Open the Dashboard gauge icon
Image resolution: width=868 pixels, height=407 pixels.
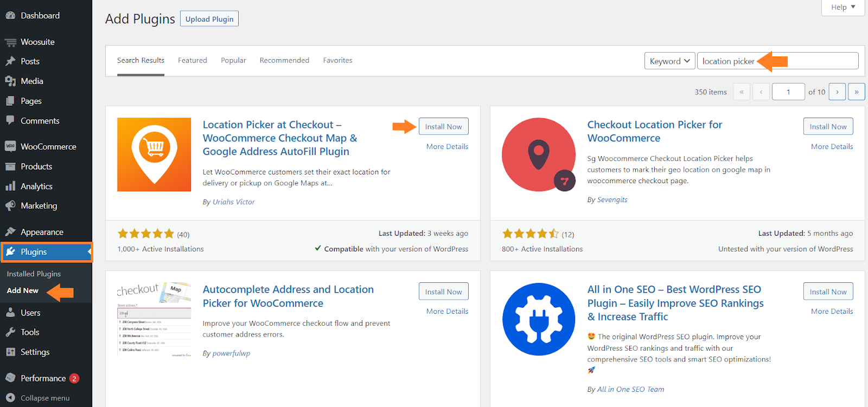10,16
